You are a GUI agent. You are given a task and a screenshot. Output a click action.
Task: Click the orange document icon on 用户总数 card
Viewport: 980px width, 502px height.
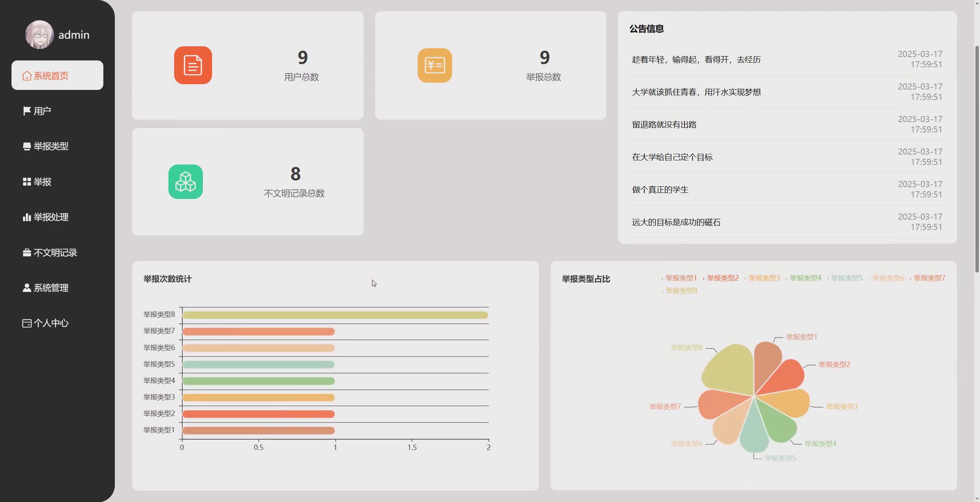(x=193, y=65)
